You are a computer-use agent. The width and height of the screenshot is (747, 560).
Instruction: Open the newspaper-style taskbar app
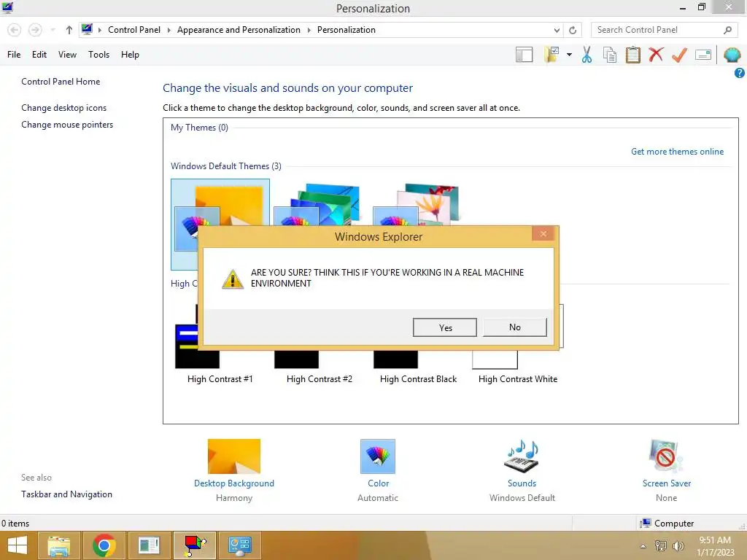click(x=149, y=545)
